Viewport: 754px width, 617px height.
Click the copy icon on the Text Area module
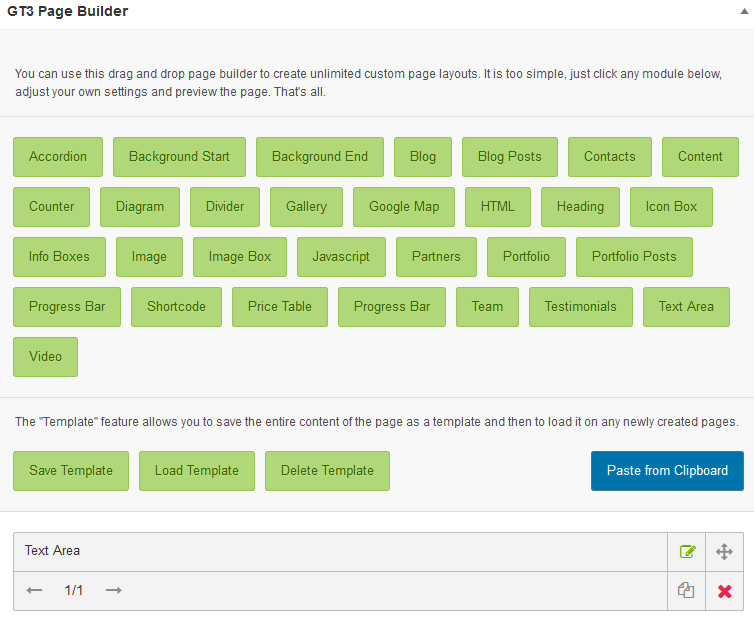(x=687, y=591)
